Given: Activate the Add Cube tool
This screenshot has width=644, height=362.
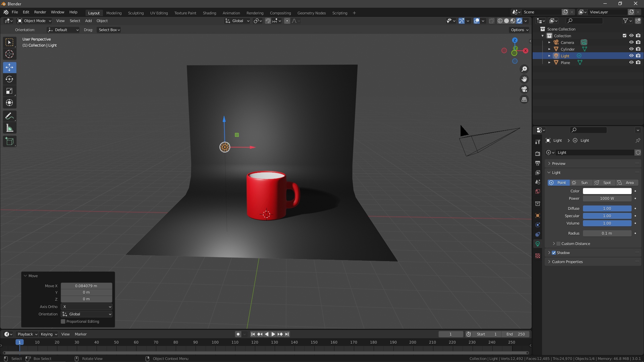Looking at the screenshot, I should point(9,141).
